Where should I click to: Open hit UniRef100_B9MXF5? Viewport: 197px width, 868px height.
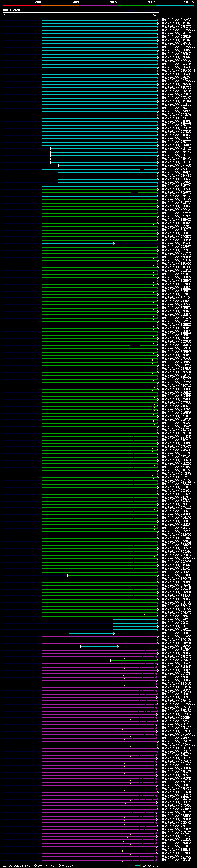pos(177,26)
